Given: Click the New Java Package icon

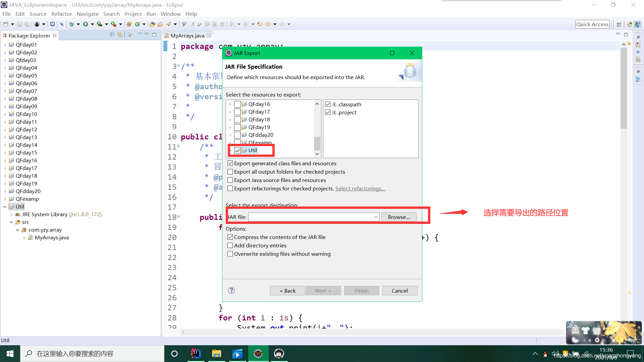Looking at the screenshot, I should coord(129,24).
